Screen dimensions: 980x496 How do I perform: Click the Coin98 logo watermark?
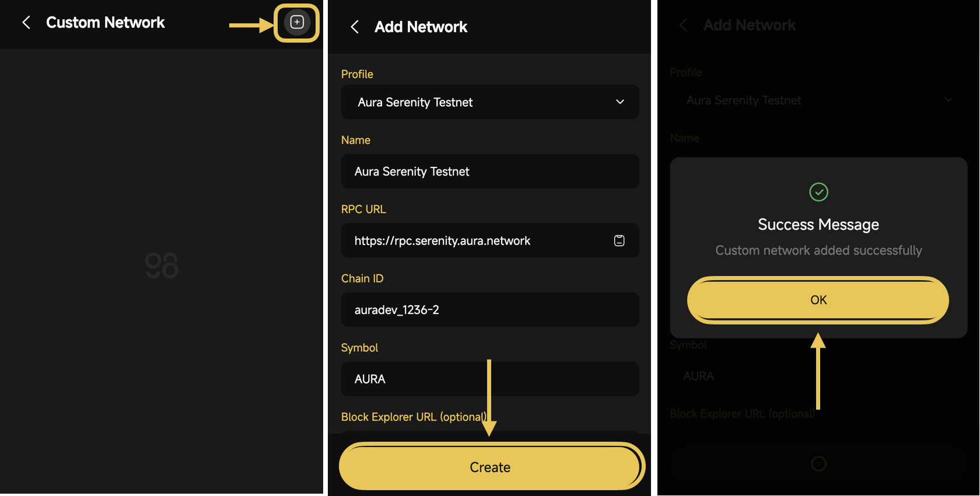[x=162, y=266]
